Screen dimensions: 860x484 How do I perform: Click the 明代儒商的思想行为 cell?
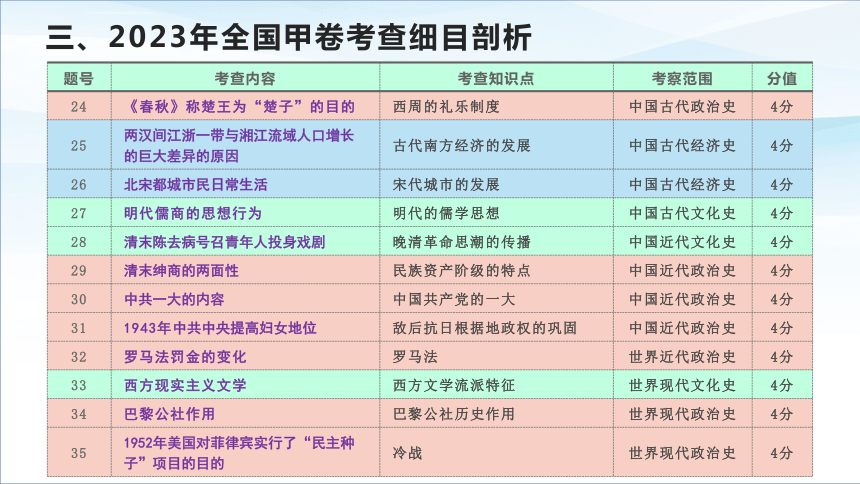(x=245, y=213)
